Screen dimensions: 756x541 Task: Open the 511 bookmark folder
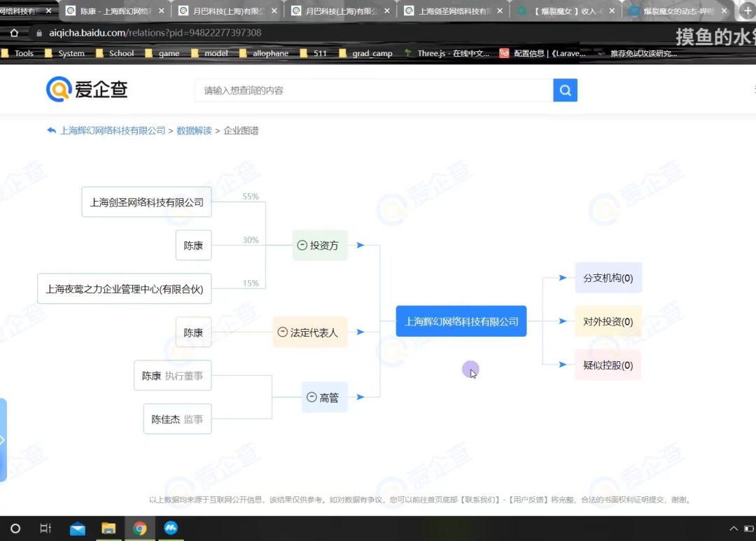coord(314,53)
